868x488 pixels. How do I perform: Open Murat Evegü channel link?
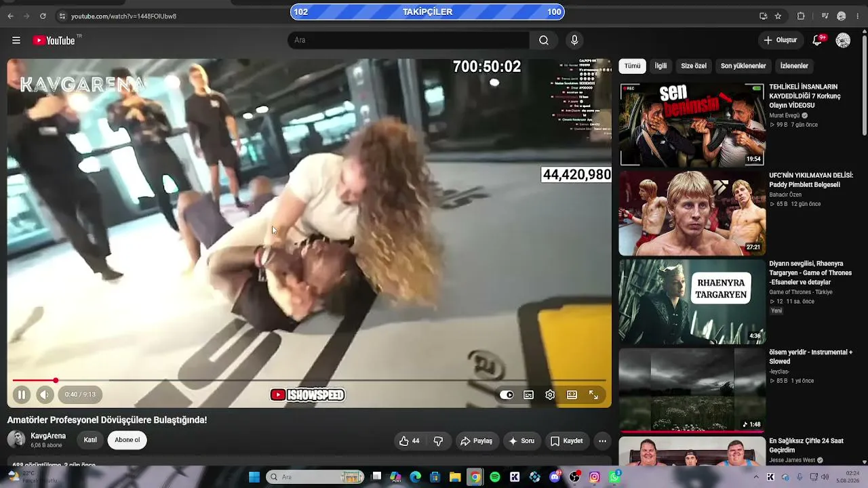(785, 115)
